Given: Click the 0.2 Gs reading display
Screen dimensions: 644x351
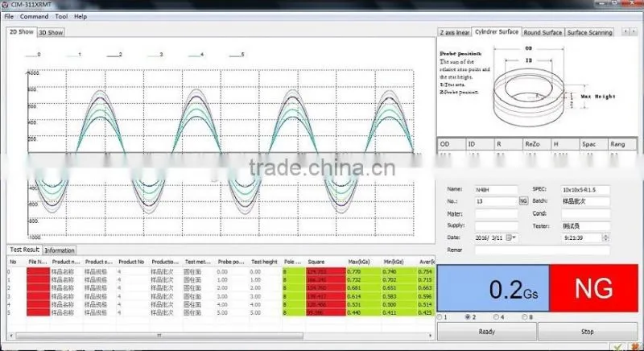Looking at the screenshot, I should click(x=493, y=288).
